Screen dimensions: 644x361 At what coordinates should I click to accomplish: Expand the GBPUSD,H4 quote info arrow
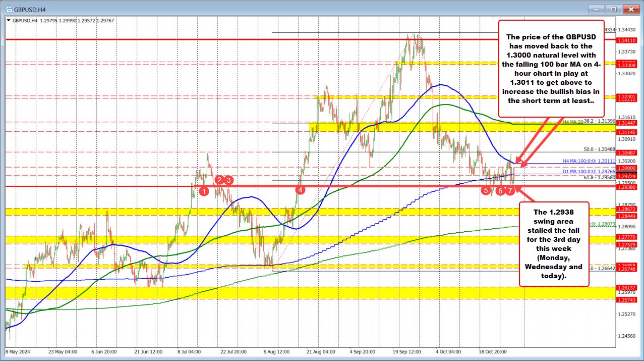9,19
